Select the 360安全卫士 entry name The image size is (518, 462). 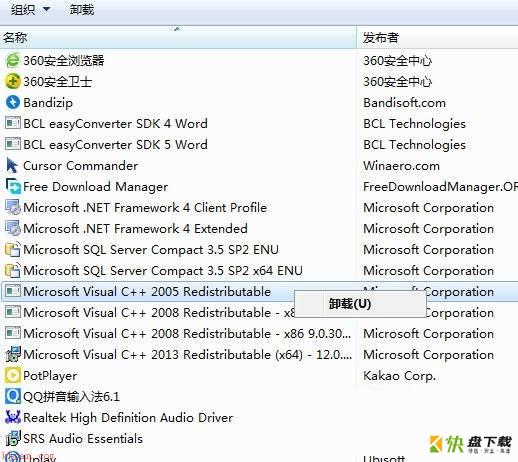[x=57, y=82]
